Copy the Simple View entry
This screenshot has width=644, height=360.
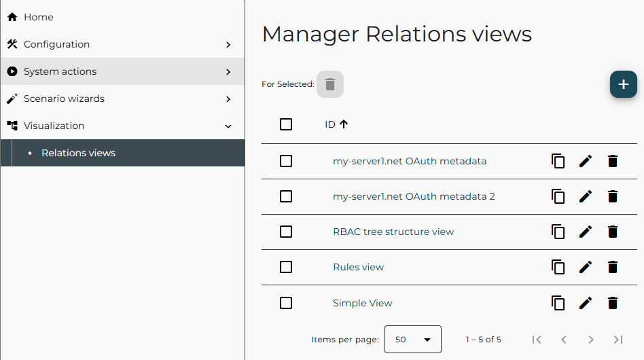click(x=558, y=303)
